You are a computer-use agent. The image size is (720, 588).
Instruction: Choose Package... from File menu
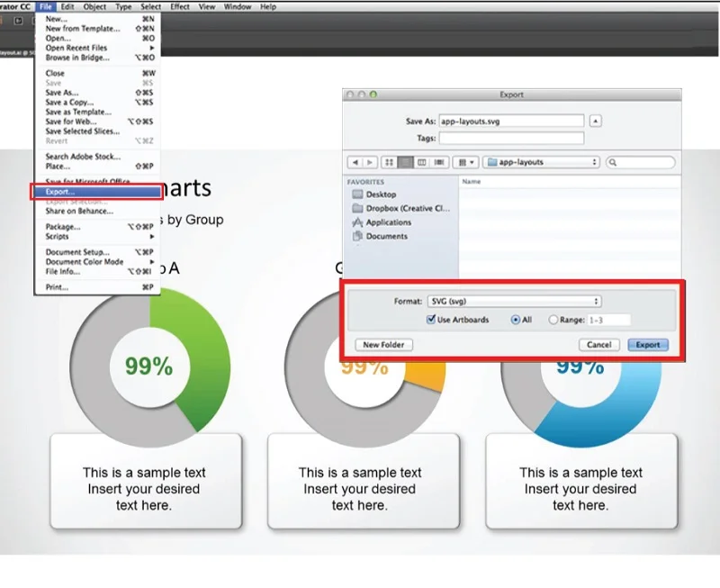[x=97, y=227]
